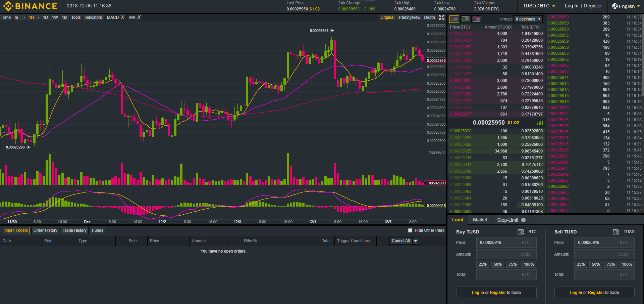This screenshot has height=304, width=644.
Task: Open the Trade History tab
Action: (74, 230)
